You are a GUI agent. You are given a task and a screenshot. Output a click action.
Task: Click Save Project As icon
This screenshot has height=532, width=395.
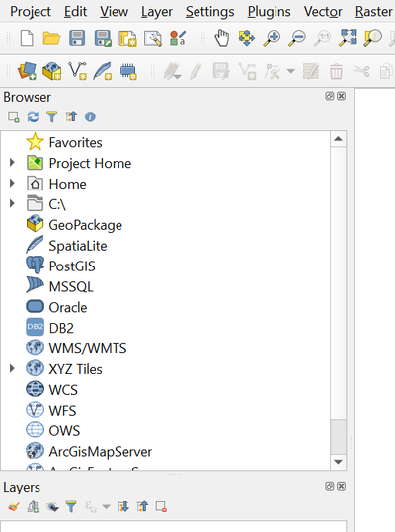tap(103, 38)
